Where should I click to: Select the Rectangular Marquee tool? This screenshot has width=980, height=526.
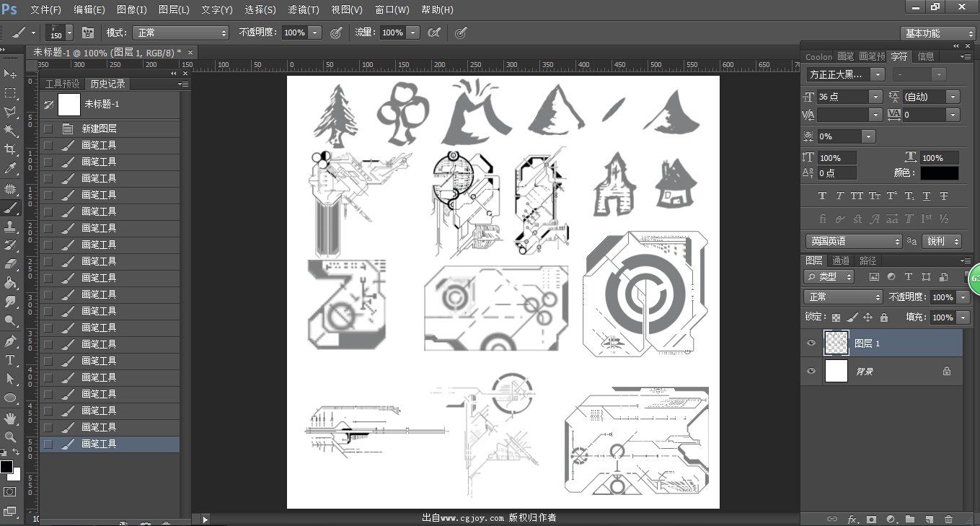click(10, 93)
